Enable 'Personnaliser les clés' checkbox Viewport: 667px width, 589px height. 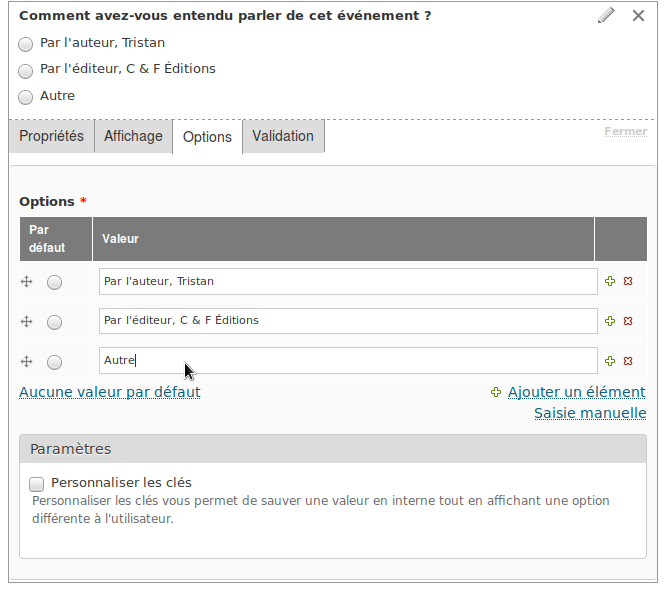37,484
